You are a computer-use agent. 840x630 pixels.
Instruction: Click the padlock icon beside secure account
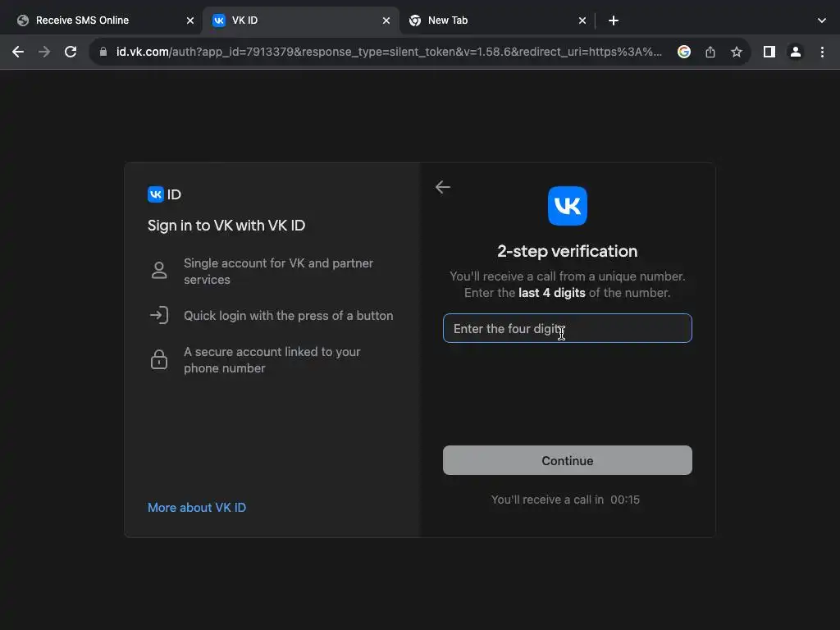pos(159,359)
